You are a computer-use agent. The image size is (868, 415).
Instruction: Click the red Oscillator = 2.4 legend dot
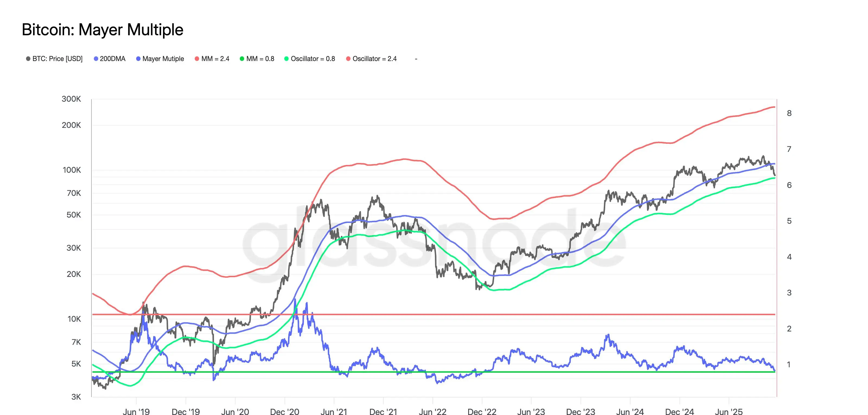click(348, 59)
